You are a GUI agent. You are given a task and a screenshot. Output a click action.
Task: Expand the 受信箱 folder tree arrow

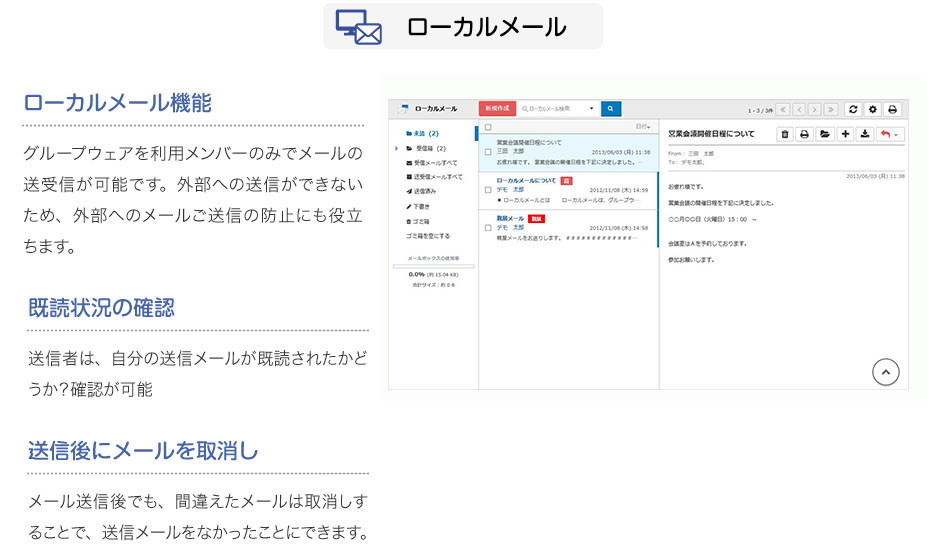tap(397, 147)
